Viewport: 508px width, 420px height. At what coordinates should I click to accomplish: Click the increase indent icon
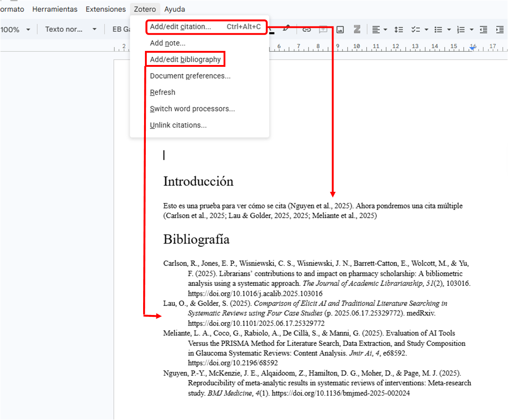click(x=500, y=30)
